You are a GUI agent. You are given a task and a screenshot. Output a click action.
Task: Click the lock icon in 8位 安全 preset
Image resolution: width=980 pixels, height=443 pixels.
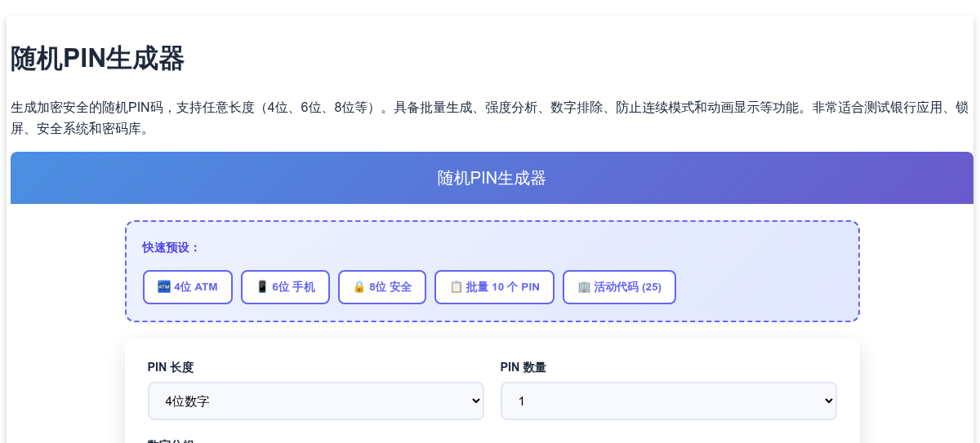pos(359,287)
